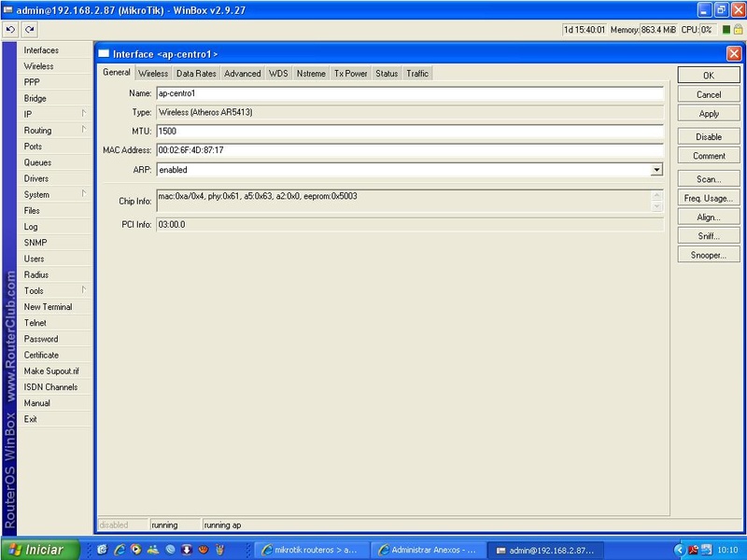Switch to the WDS tab
Image resolution: width=747 pixels, height=560 pixels.
pos(278,74)
